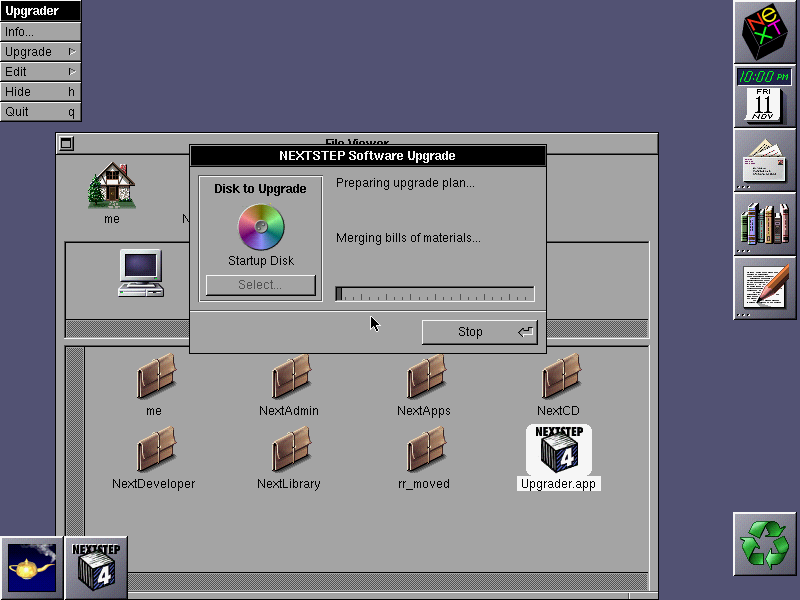800x600 pixels.
Task: Launch the Edit notepad dock icon
Action: pos(765,287)
